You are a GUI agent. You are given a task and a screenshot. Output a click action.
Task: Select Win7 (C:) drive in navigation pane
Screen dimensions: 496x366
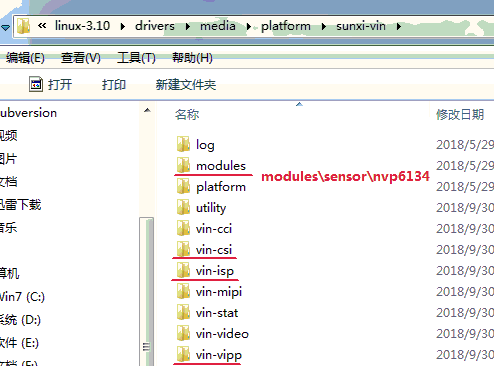[x=22, y=296]
